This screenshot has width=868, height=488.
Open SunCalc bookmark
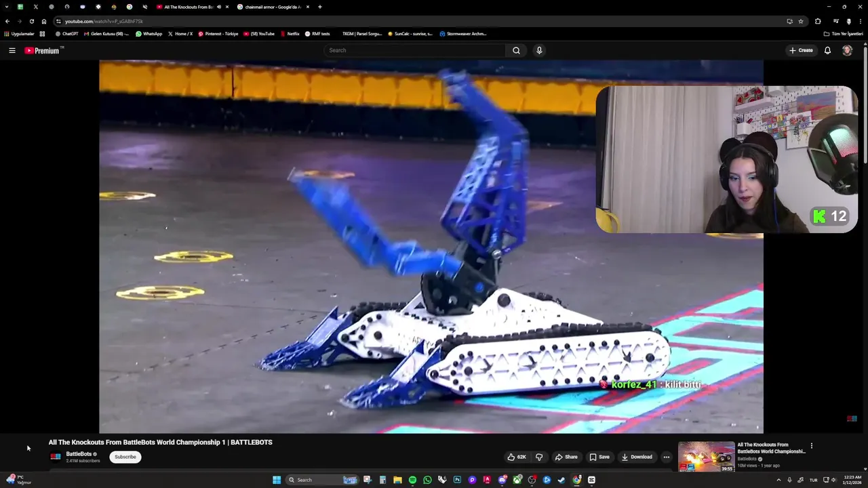click(410, 34)
